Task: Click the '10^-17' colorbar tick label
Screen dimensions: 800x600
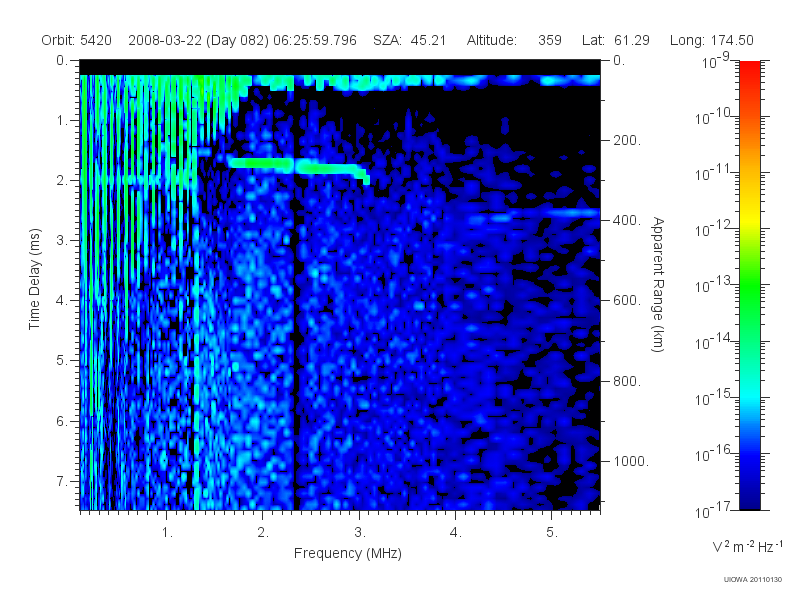Action: pyautogui.click(x=712, y=510)
